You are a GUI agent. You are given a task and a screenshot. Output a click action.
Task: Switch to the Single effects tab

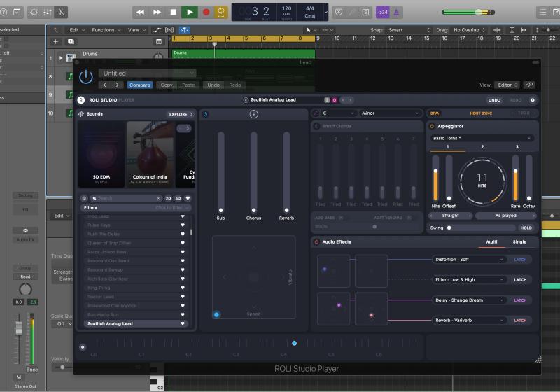[x=519, y=242]
